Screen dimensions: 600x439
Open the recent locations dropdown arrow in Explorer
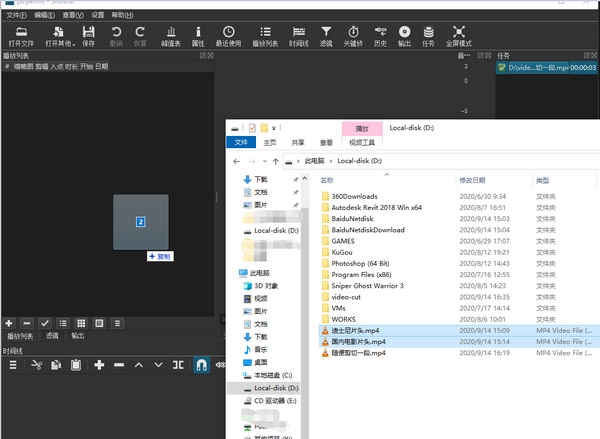coord(262,160)
